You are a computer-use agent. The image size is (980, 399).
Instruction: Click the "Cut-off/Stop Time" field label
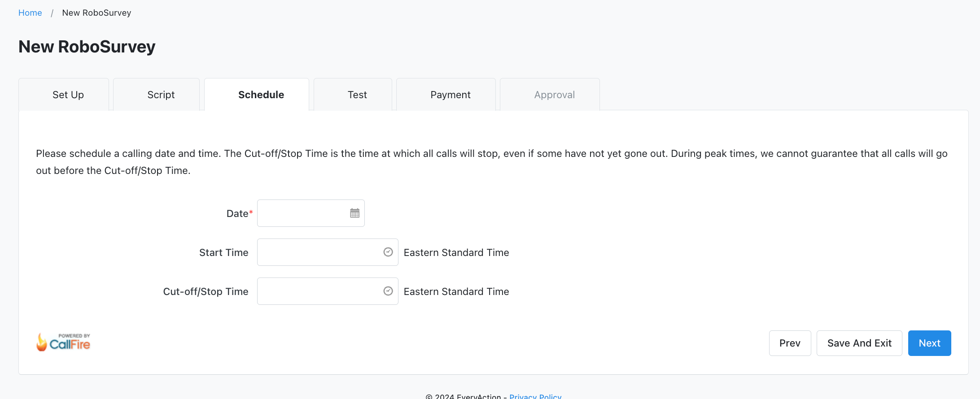coord(206,291)
